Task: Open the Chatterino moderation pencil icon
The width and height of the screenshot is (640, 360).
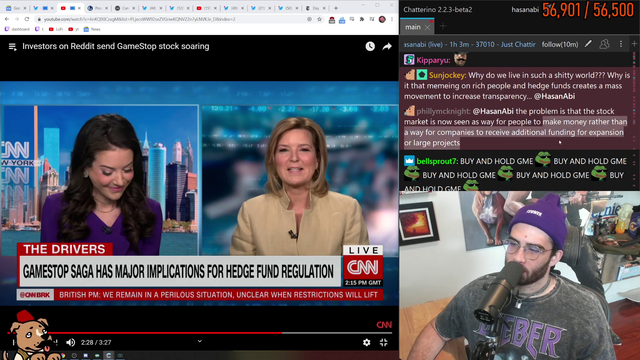Action: [x=588, y=44]
